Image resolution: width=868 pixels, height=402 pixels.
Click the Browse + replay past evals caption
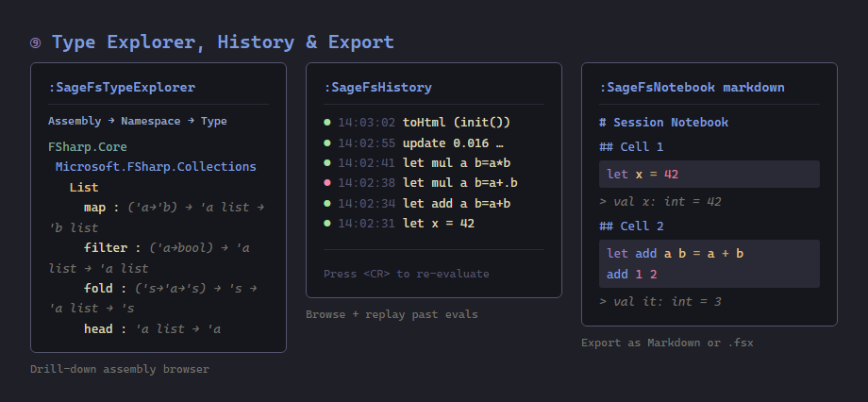click(x=392, y=314)
